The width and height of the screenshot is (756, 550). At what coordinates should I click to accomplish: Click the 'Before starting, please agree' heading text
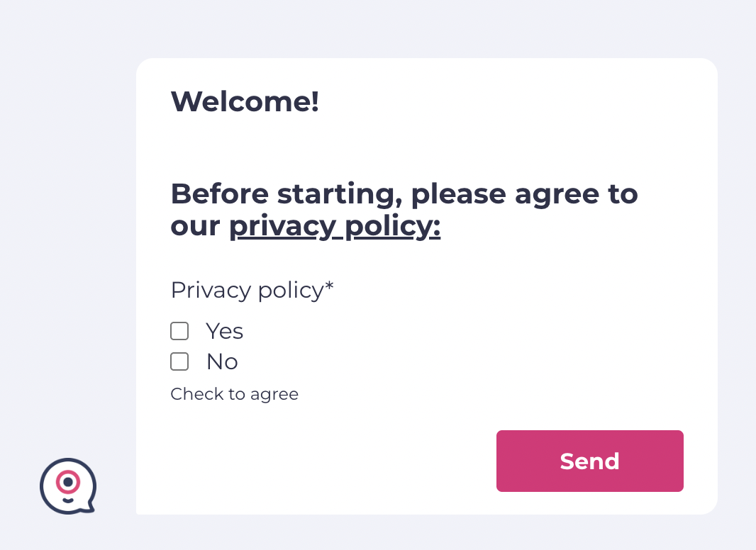[404, 193]
